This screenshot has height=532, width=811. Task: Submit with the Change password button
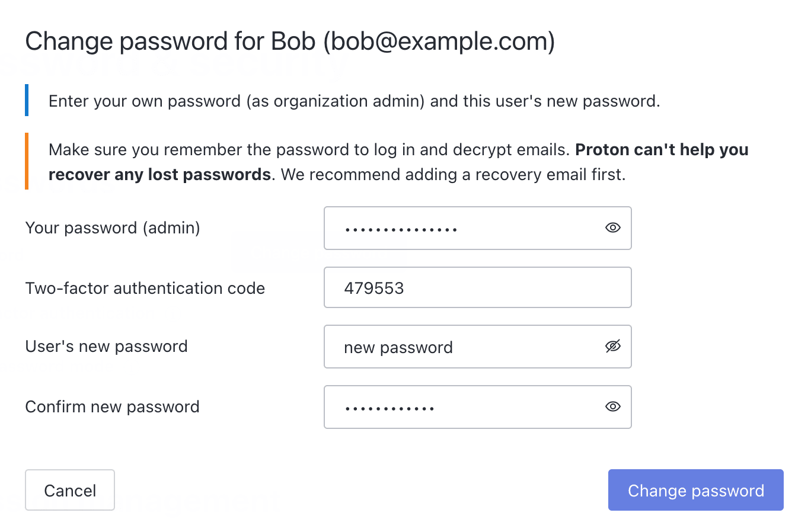click(x=695, y=490)
